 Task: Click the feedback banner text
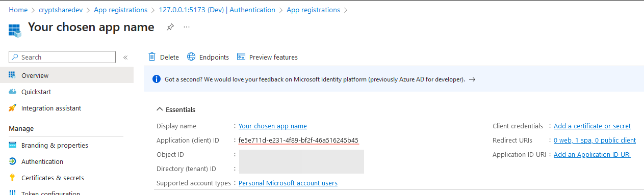315,79
